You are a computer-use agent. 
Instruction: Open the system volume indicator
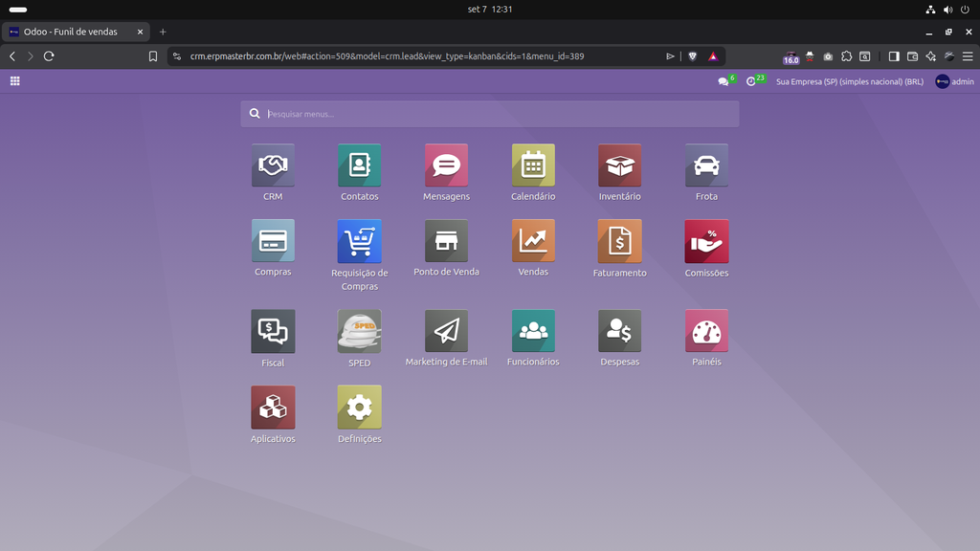point(948,10)
